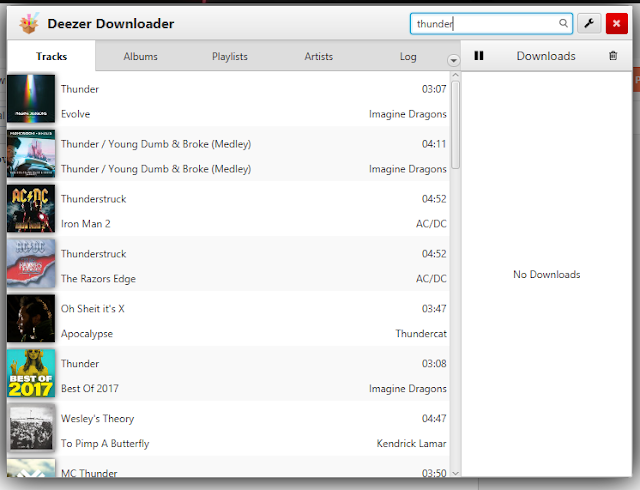Click the Apocalypse album name
The height and width of the screenshot is (490, 640).
(x=87, y=334)
